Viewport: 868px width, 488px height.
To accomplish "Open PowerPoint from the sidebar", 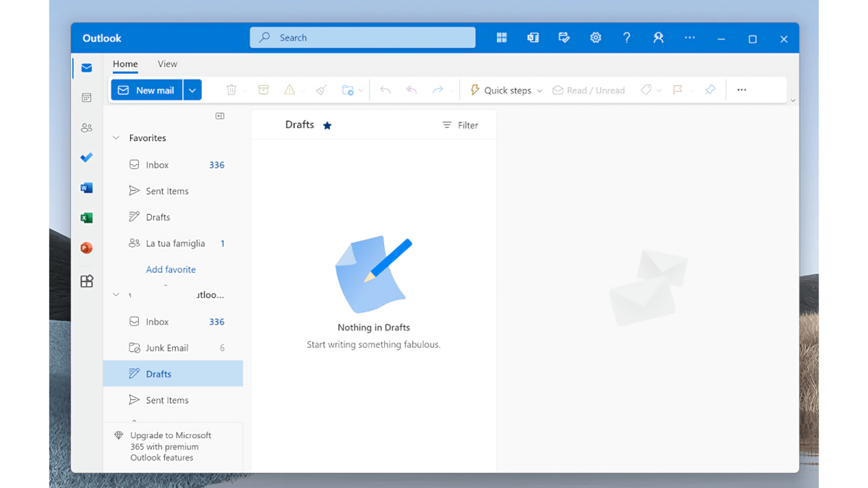I will [x=86, y=248].
